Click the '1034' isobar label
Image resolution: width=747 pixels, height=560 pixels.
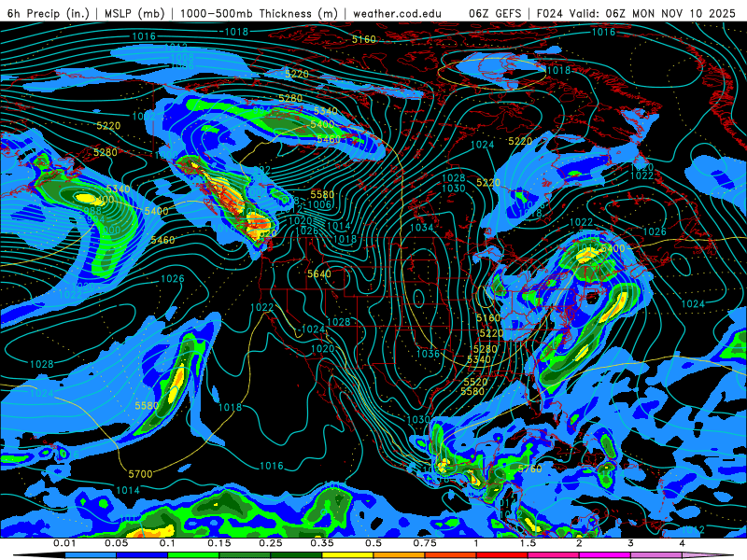(x=422, y=228)
